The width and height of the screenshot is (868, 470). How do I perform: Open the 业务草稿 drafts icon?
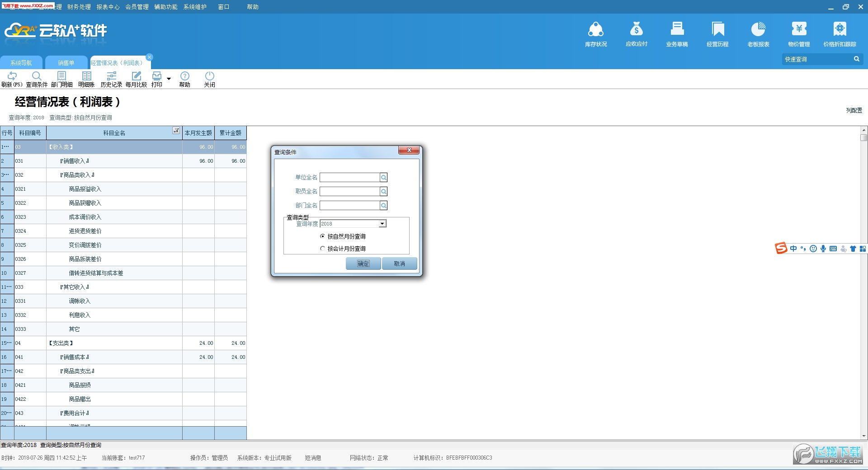click(x=677, y=34)
